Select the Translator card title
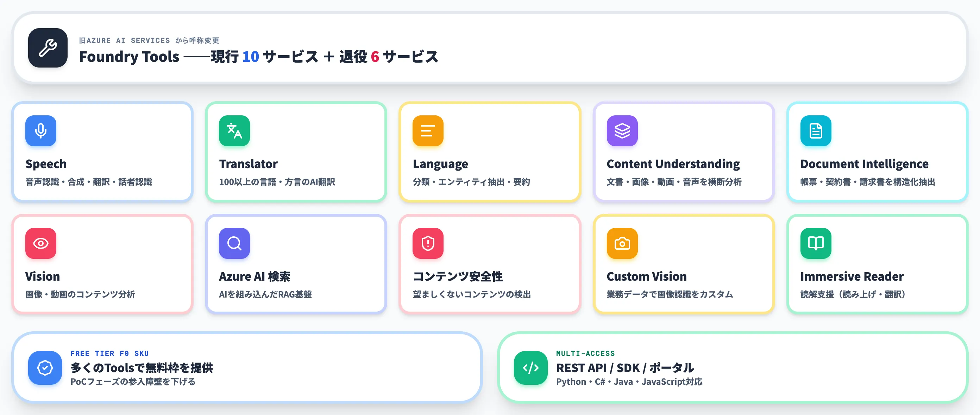Screen dimensions: 980x415 point(248,164)
